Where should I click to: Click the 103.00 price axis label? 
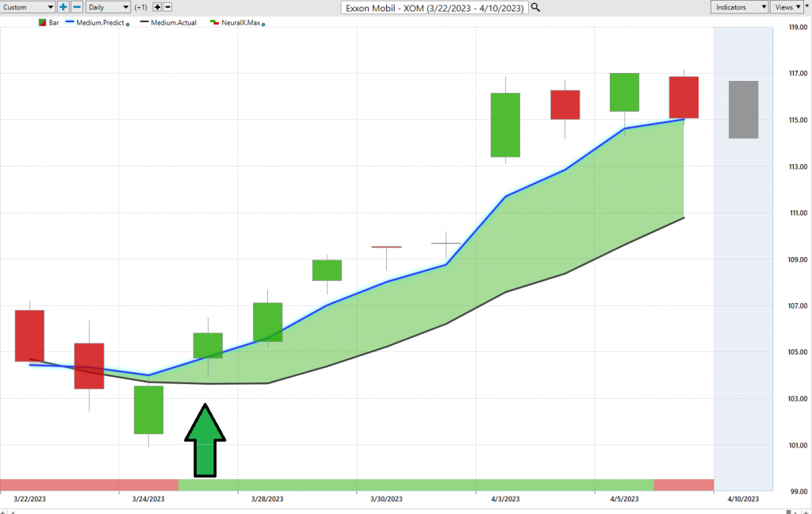[x=798, y=398]
